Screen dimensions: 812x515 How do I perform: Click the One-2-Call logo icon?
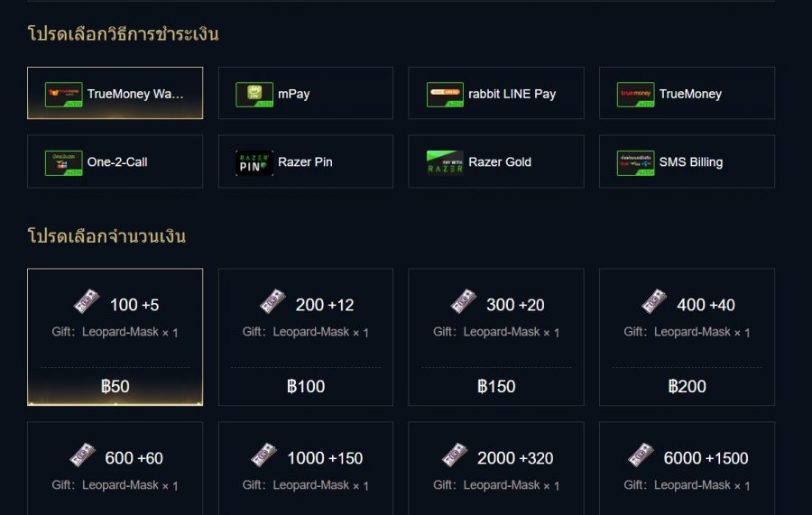coord(63,162)
